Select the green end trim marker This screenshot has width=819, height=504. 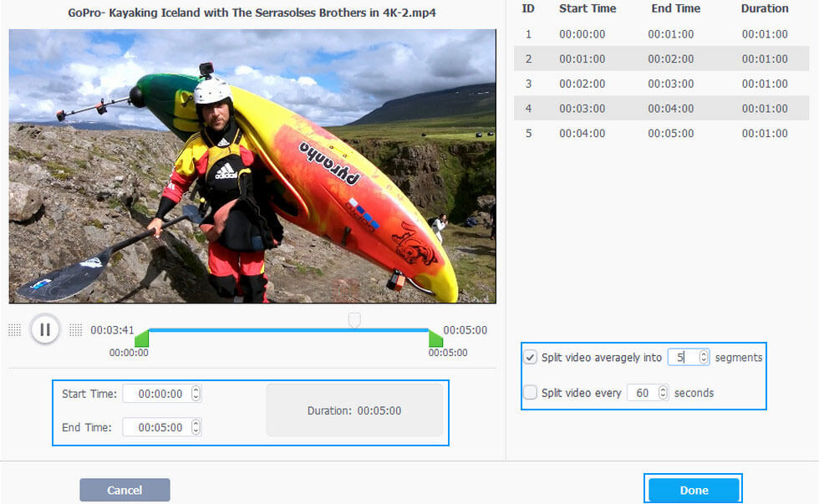click(435, 338)
